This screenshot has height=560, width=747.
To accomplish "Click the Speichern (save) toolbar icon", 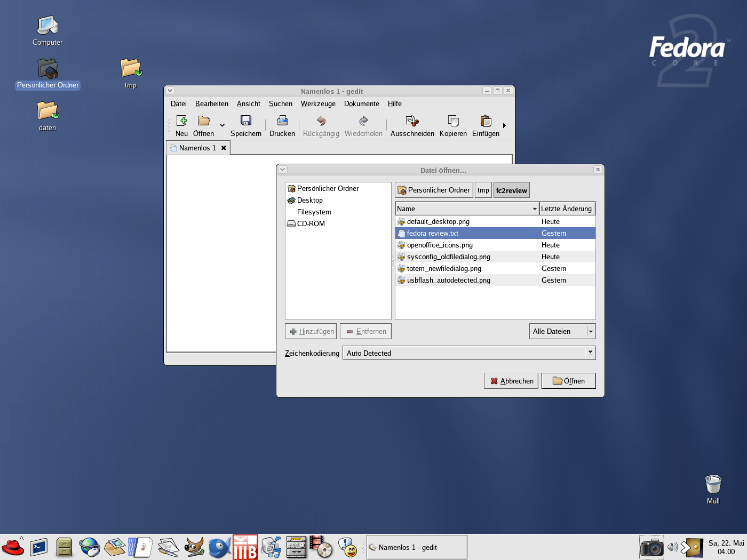I will coord(245,125).
